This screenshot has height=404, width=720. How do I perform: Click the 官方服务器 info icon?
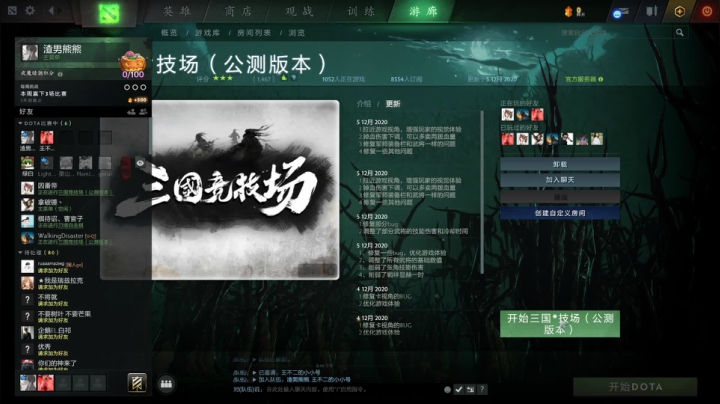pyautogui.click(x=601, y=79)
